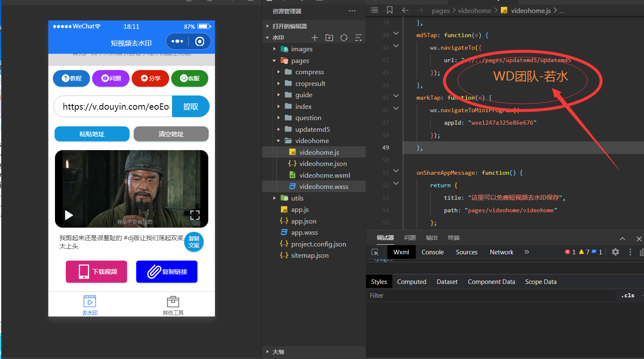The image size is (644, 359).
Task: Play the video in the simulator preview
Action: tap(69, 215)
